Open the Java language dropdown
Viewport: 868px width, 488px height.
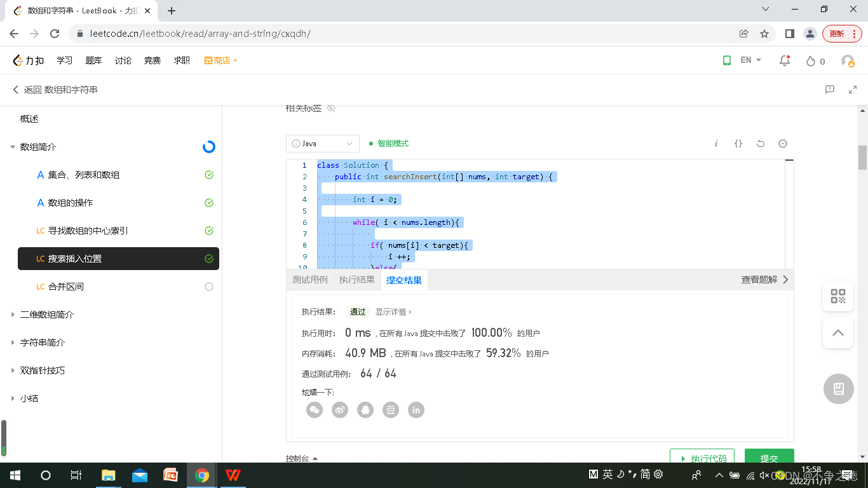(x=323, y=144)
